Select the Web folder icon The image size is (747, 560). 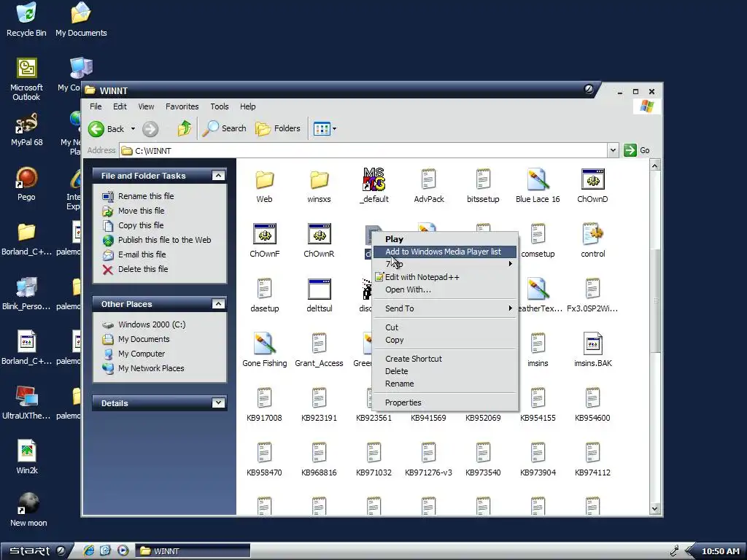(264, 180)
